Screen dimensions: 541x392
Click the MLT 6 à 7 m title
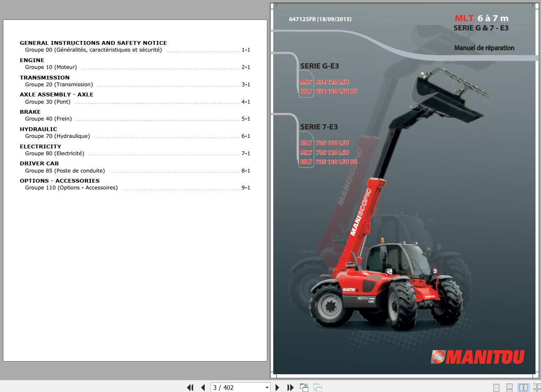tap(482, 18)
